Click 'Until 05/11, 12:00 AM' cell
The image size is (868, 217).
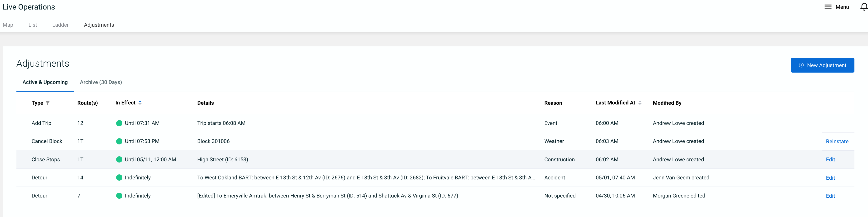click(150, 160)
